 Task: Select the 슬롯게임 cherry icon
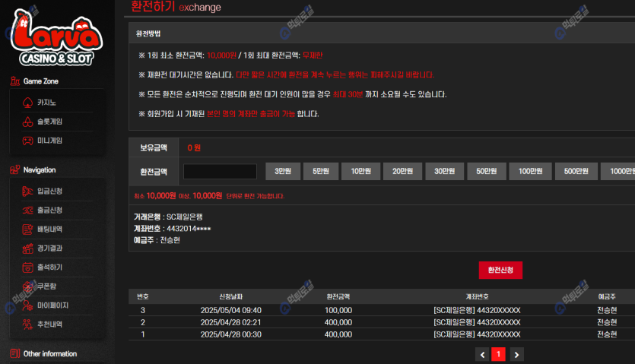click(27, 122)
